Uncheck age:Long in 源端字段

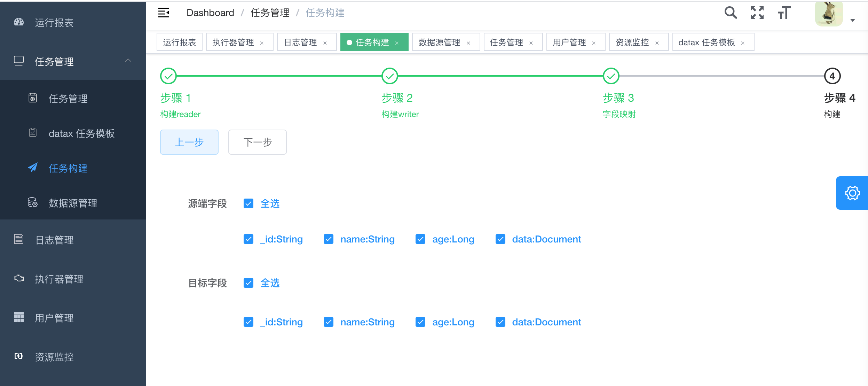(x=420, y=239)
